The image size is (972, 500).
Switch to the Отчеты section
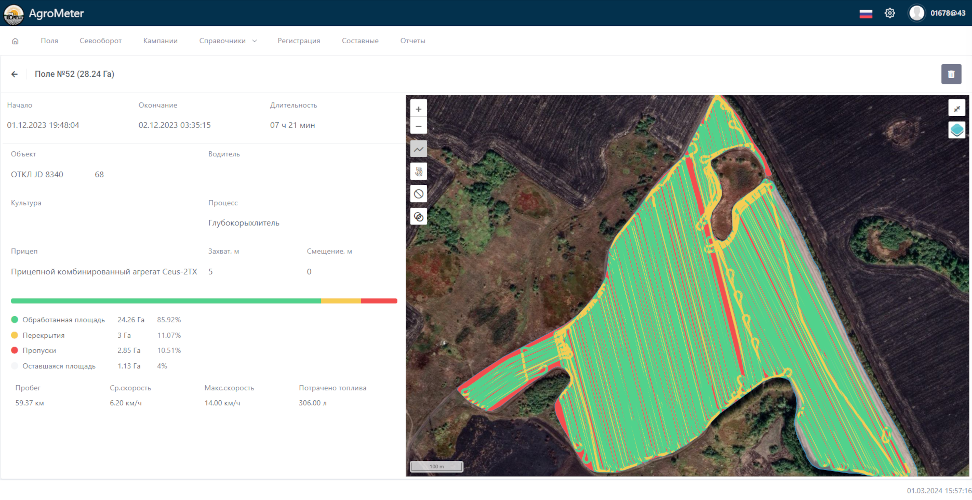tap(413, 41)
